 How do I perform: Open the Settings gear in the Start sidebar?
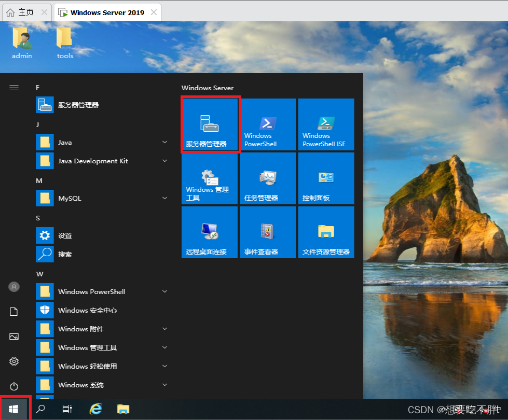14,361
